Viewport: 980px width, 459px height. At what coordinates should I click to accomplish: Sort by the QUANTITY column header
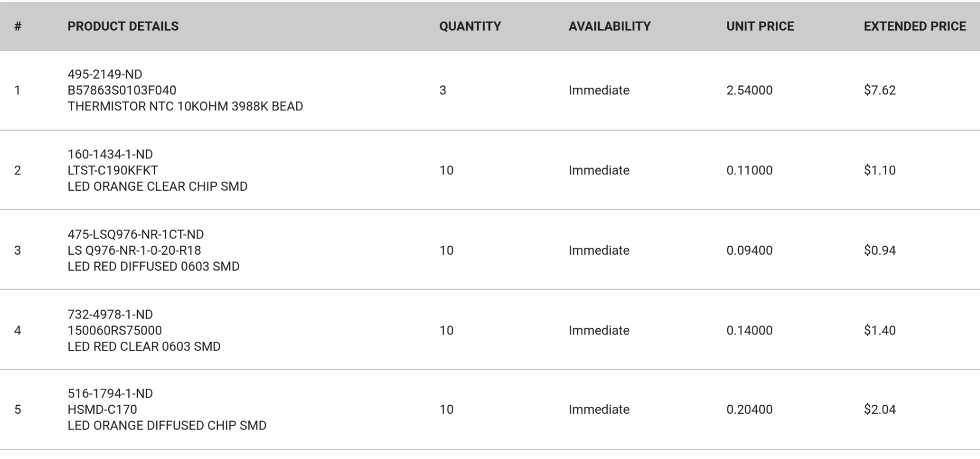pyautogui.click(x=470, y=26)
